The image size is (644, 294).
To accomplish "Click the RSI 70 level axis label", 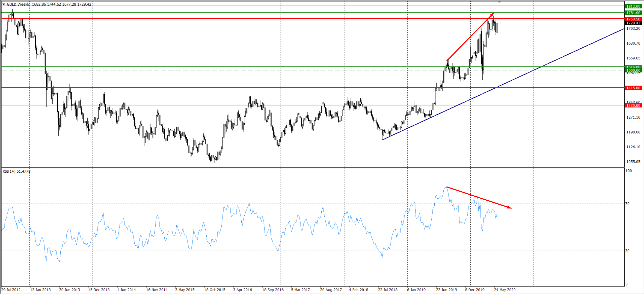I will click(x=627, y=204).
